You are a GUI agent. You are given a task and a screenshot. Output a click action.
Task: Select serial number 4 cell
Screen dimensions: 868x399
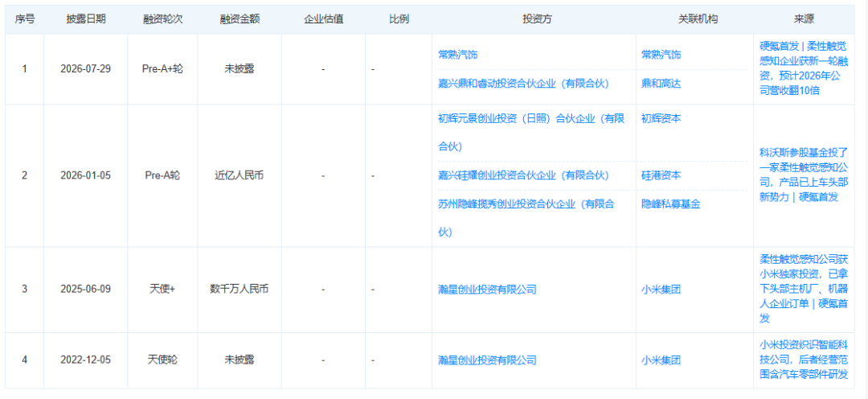coord(24,360)
